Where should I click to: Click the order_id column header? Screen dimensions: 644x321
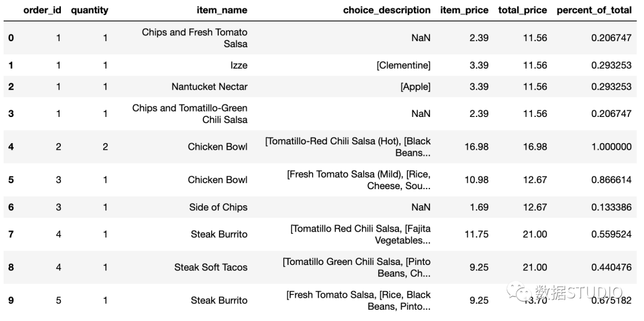[42, 10]
